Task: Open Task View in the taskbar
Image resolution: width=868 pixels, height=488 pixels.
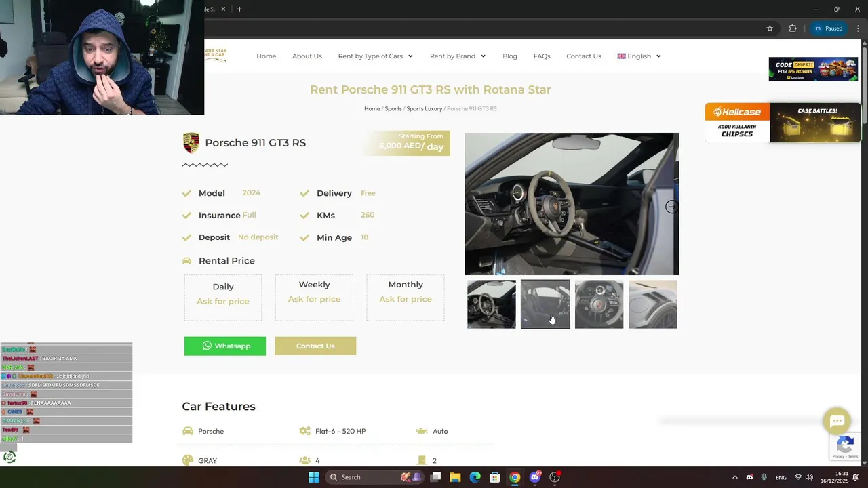Action: 435,477
